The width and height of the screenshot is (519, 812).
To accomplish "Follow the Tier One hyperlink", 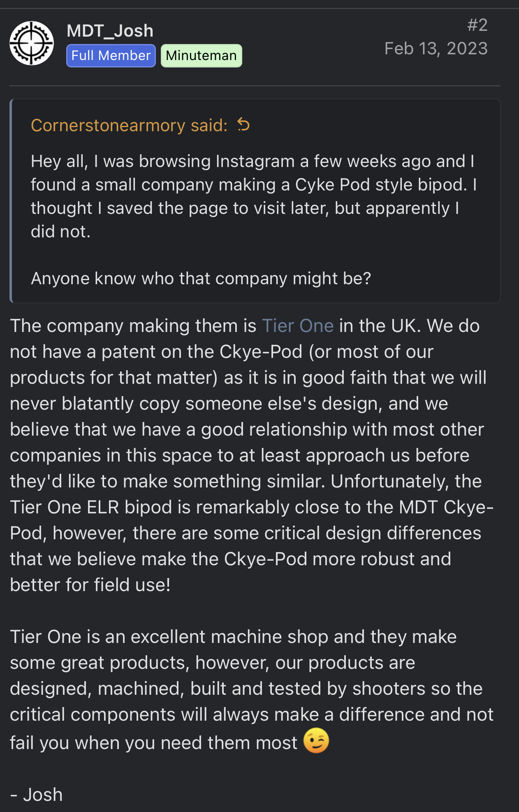I will [x=298, y=326].
